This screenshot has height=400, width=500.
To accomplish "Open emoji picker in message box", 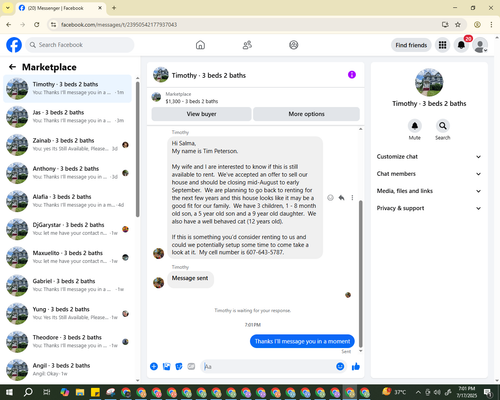I will [340, 366].
